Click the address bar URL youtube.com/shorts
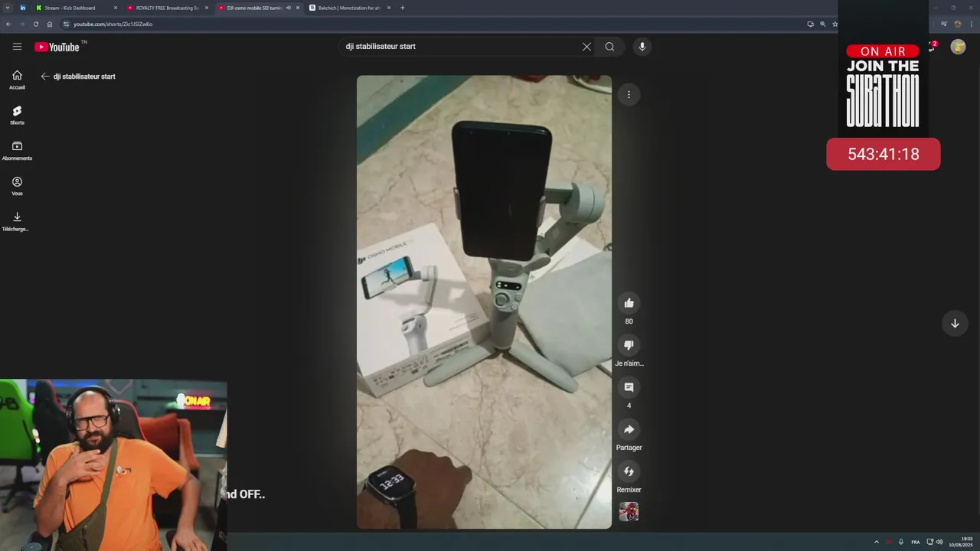 [x=113, y=24]
